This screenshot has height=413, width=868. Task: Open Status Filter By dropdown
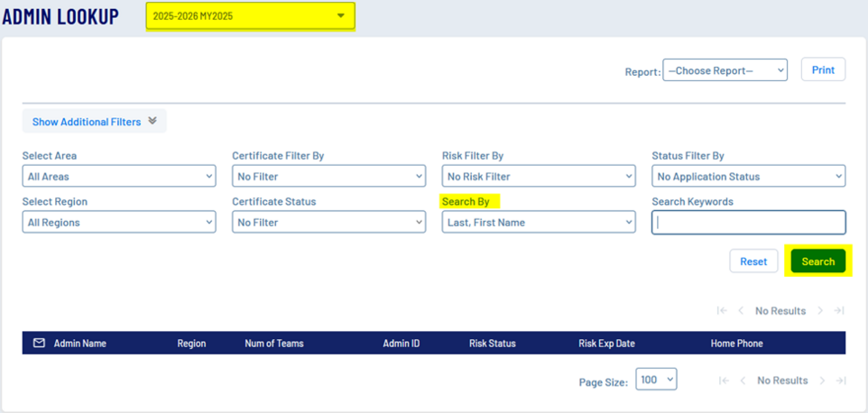click(x=748, y=177)
